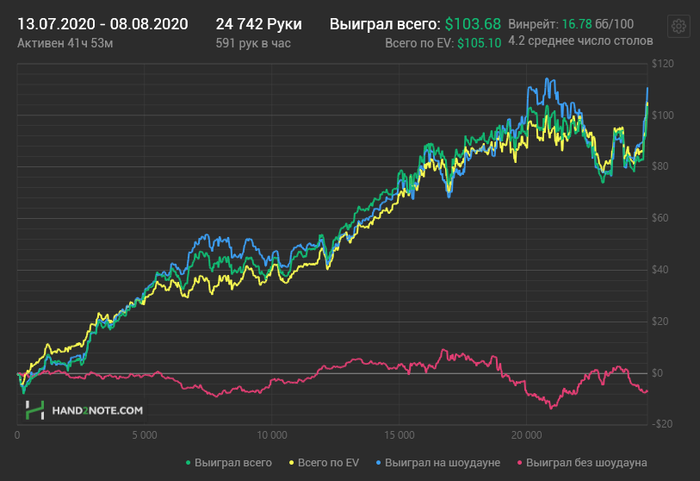Click the winrate value 16.78
This screenshot has width=700, height=481.
point(577,24)
